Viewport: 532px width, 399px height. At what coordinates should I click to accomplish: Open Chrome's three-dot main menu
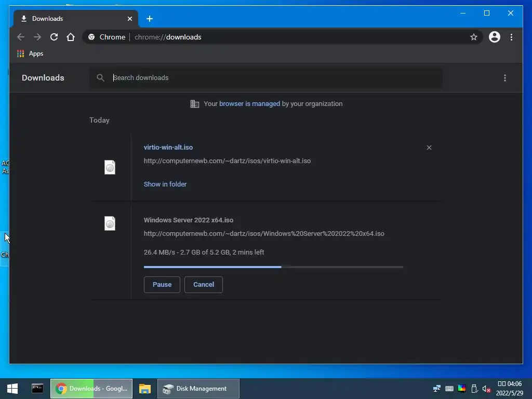pos(511,37)
